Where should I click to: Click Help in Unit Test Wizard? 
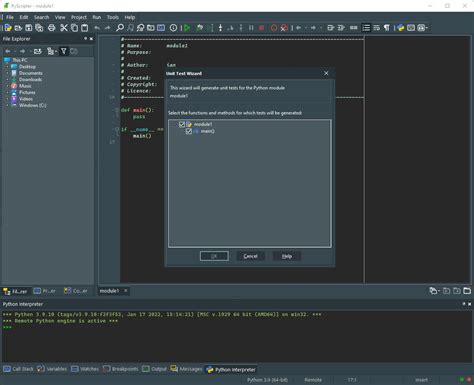[x=287, y=256]
